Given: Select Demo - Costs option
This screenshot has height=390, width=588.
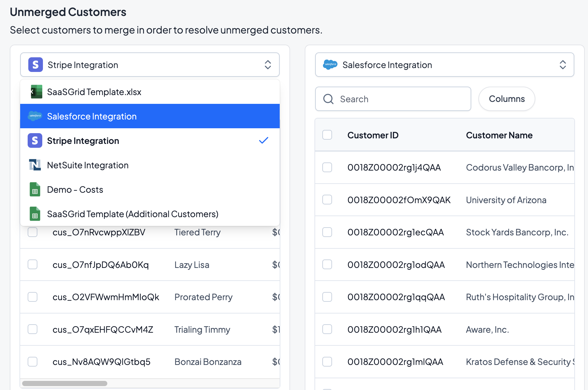Looking at the screenshot, I should (75, 189).
